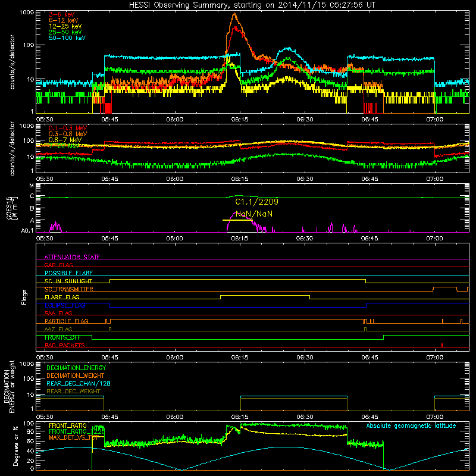Click the Degrees or % axis title
The image size is (476, 476).
pos(15,446)
